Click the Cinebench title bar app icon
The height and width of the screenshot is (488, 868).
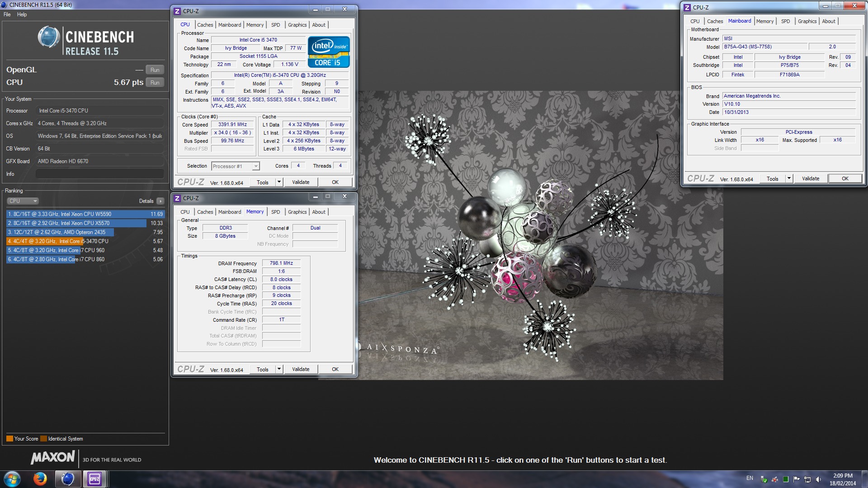[4, 5]
